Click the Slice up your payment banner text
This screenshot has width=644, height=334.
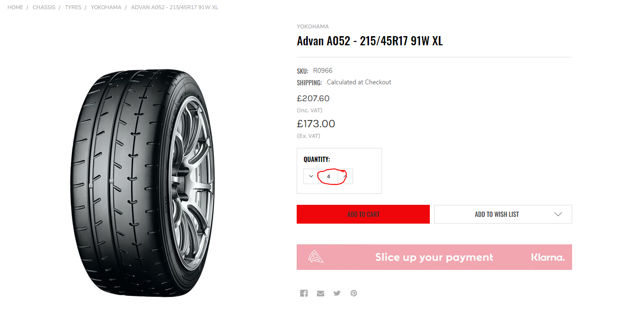point(434,257)
